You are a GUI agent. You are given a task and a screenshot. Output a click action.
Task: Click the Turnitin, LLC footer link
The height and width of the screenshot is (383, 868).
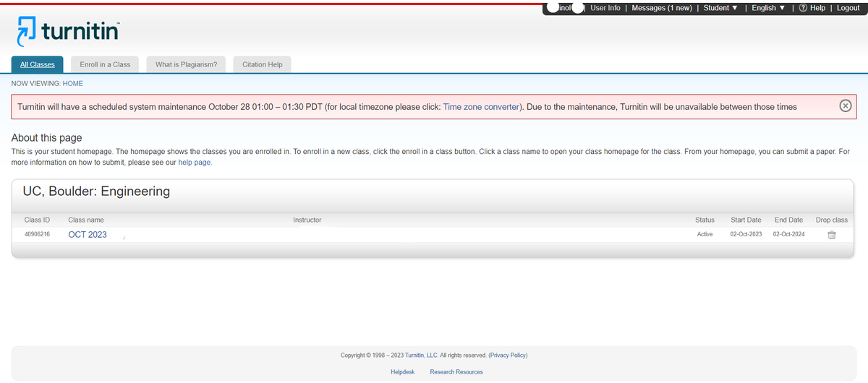click(422, 356)
